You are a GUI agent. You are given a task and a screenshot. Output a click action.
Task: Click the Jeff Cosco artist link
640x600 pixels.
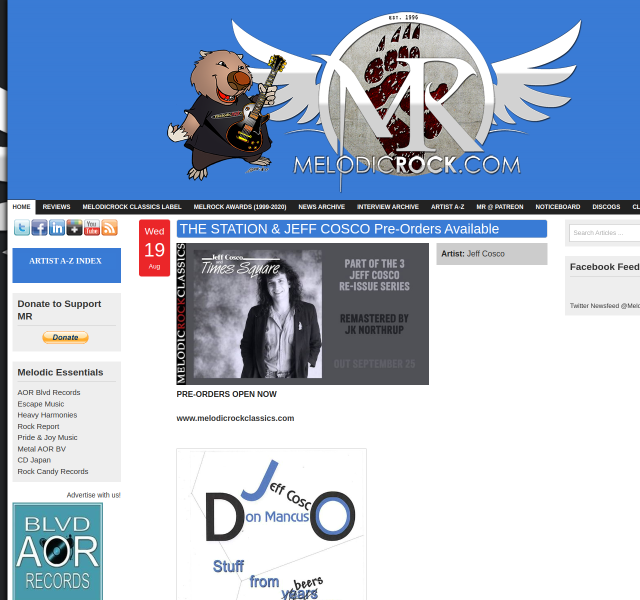486,254
